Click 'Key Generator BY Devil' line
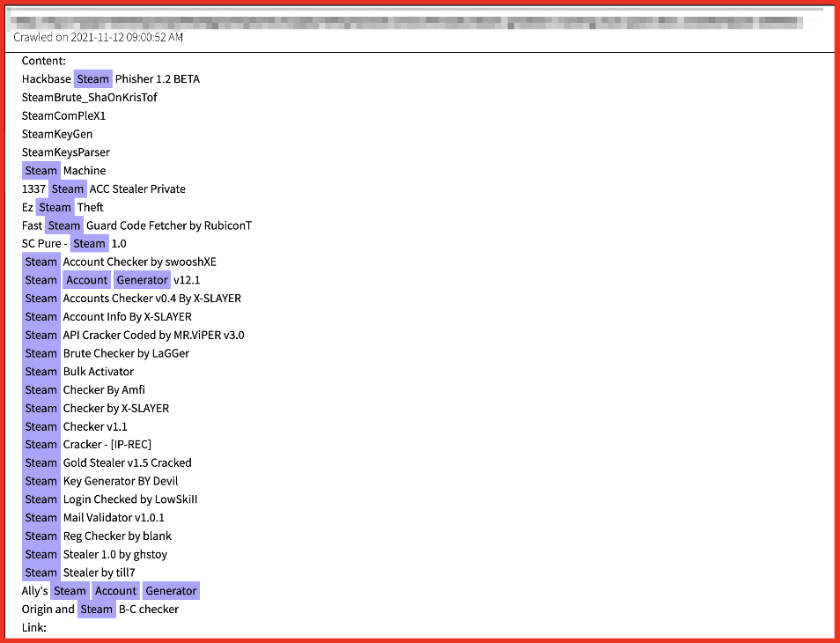This screenshot has width=840, height=643. [121, 481]
